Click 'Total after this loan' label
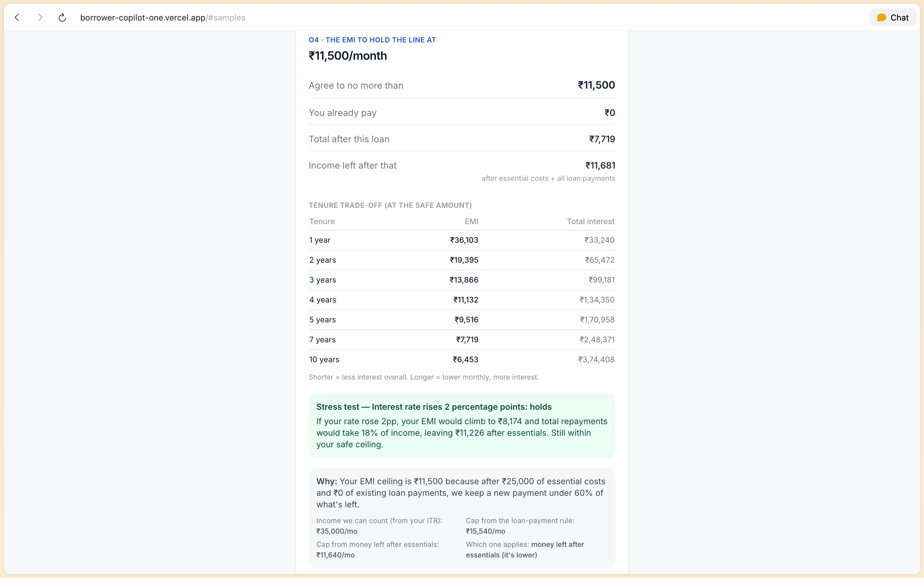Screen dimensions: 924x578 pyautogui.click(x=349, y=139)
